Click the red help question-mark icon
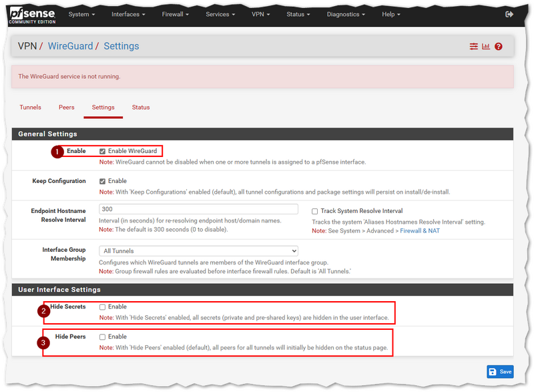Viewport: 534px width, 392px height. pyautogui.click(x=499, y=47)
